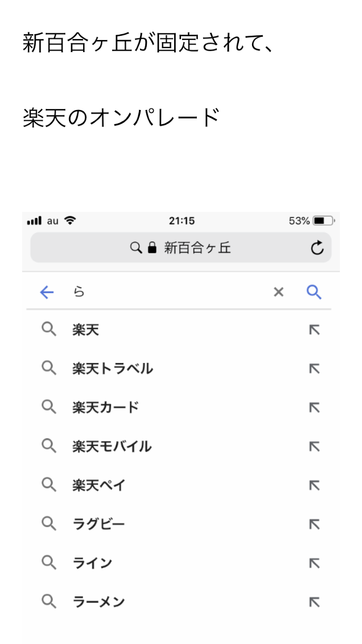Select the 楽天 search suggestion

tap(86, 330)
